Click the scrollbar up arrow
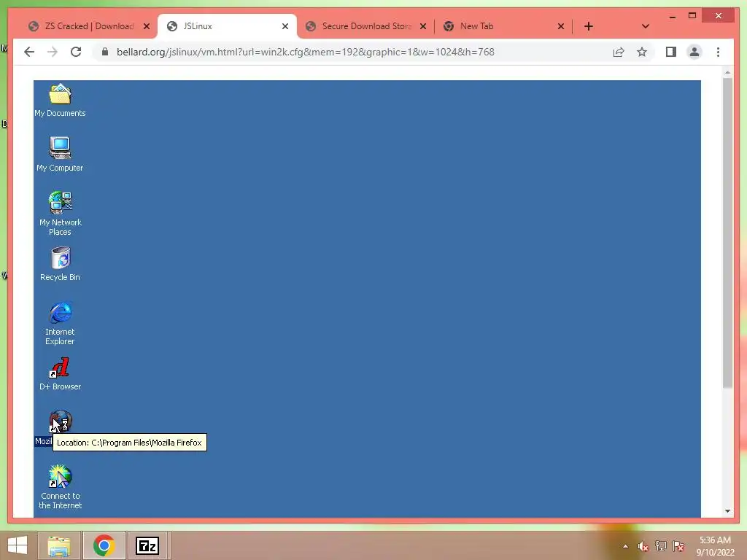This screenshot has width=747, height=560. 727,73
